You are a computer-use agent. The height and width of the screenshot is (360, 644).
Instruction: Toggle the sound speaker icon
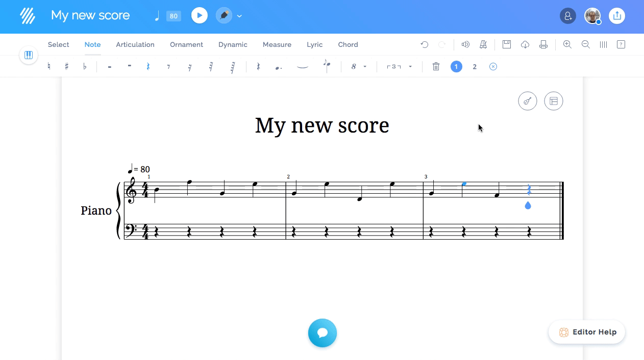(465, 44)
